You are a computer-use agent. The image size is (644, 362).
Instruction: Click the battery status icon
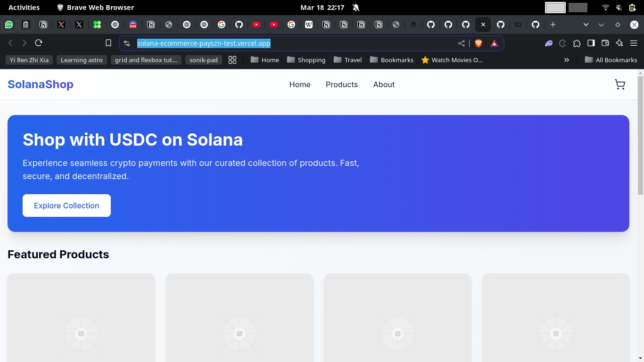[x=633, y=8]
